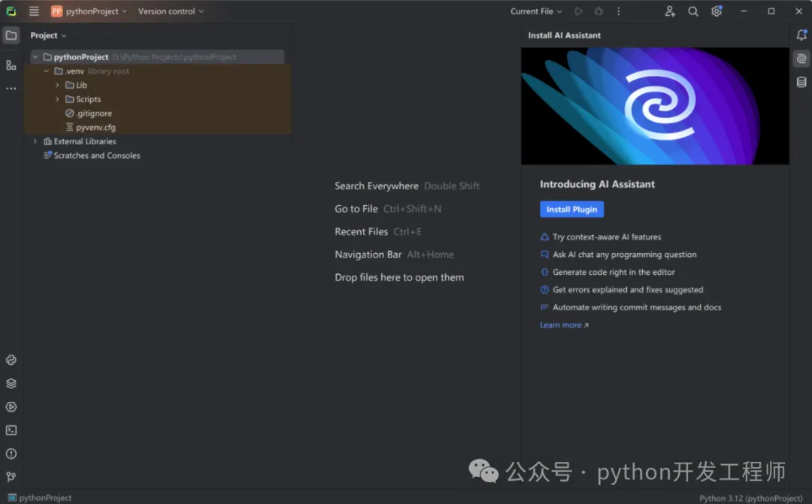This screenshot has width=812, height=504.
Task: Open more run actions menu
Action: [618, 11]
